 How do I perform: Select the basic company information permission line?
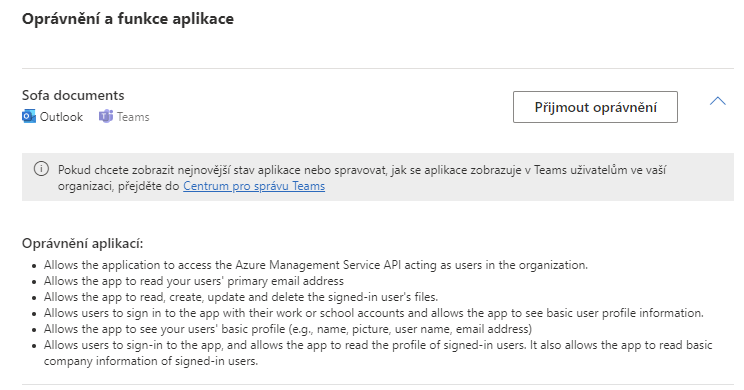[x=378, y=353]
